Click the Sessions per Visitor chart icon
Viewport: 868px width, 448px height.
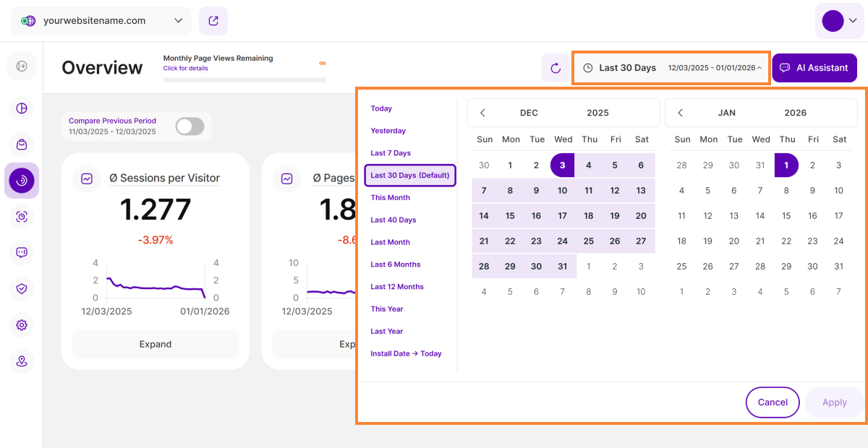[87, 178]
